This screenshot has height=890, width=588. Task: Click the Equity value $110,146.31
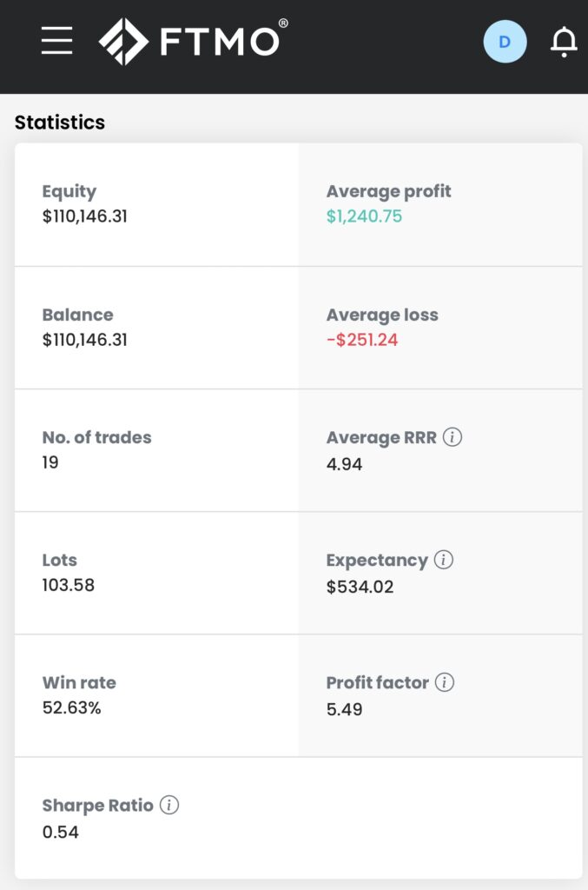coord(85,216)
